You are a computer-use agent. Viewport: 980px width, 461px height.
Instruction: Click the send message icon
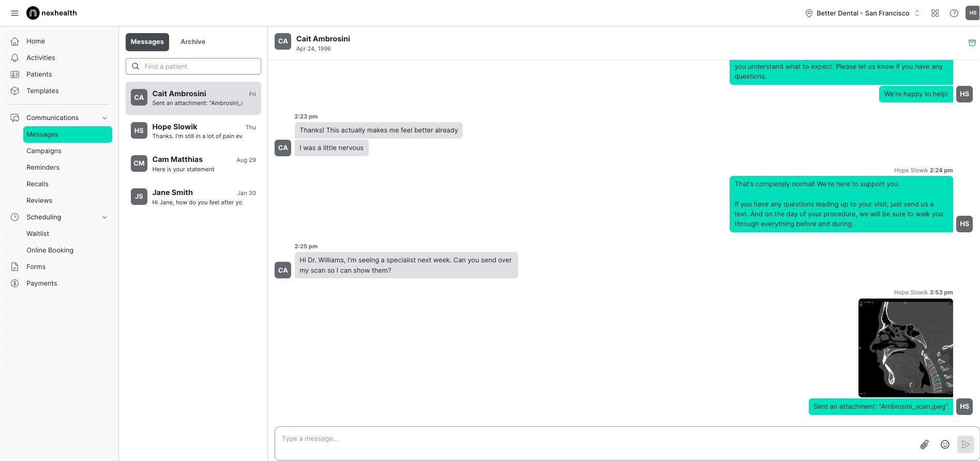965,444
